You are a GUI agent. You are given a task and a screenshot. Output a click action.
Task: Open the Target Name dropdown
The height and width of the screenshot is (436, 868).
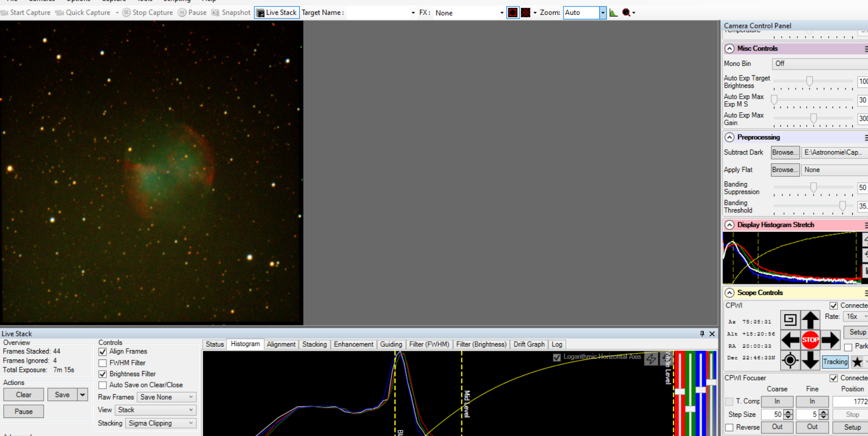413,13
